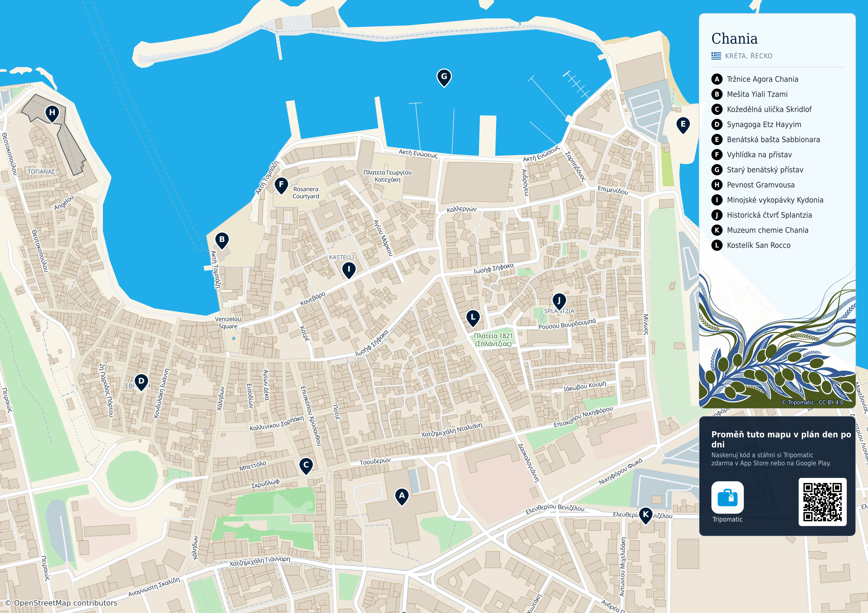Open 'Tržnice Agora Chania' legend entry
The width and height of the screenshot is (868, 613).
(763, 79)
